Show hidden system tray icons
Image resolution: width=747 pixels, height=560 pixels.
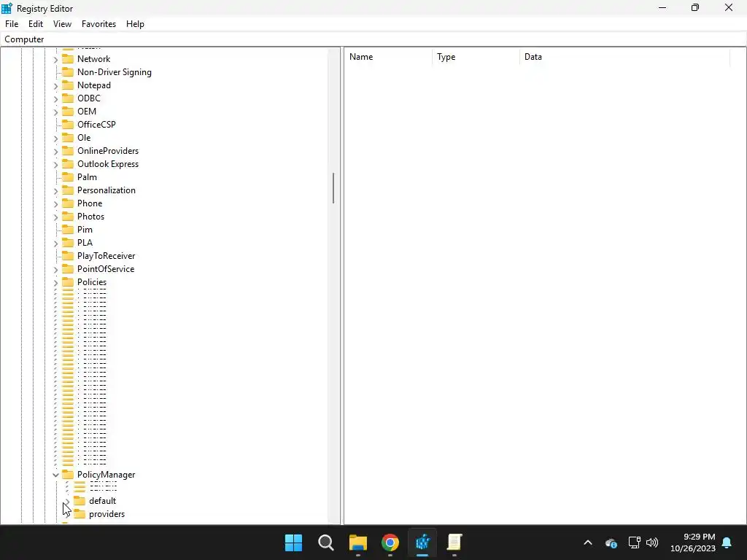[588, 542]
